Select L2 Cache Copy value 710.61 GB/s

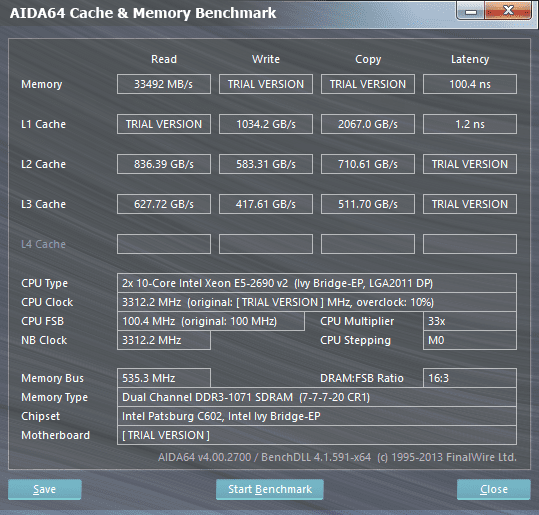[368, 164]
